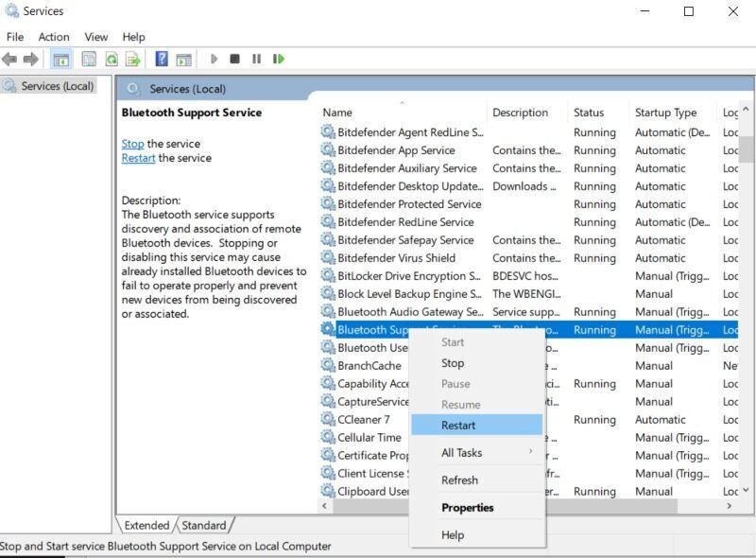Toggle the Show/Hide Console Tree icon

[x=60, y=60]
